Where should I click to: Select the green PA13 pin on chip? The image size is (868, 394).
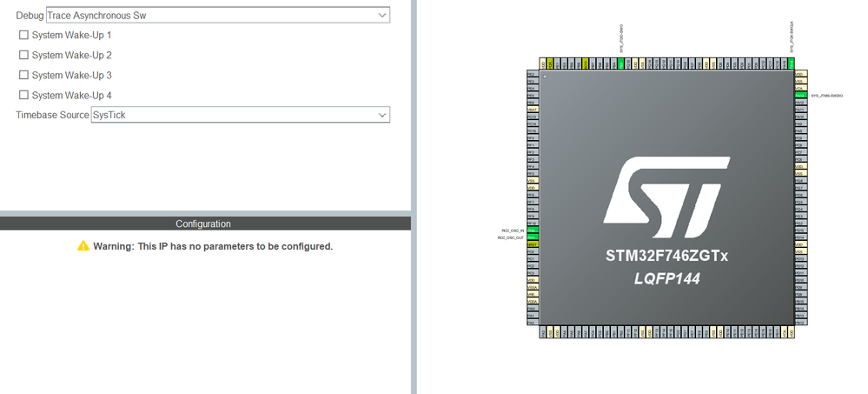pyautogui.click(x=800, y=96)
